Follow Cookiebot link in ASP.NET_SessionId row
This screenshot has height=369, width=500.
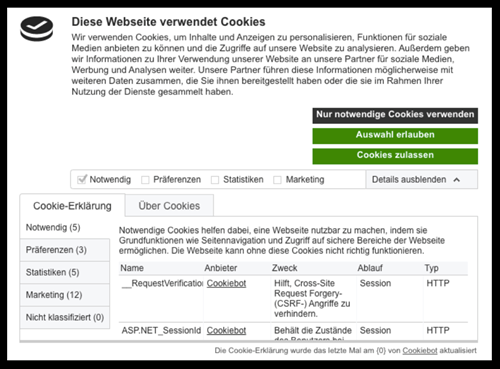coord(226,331)
